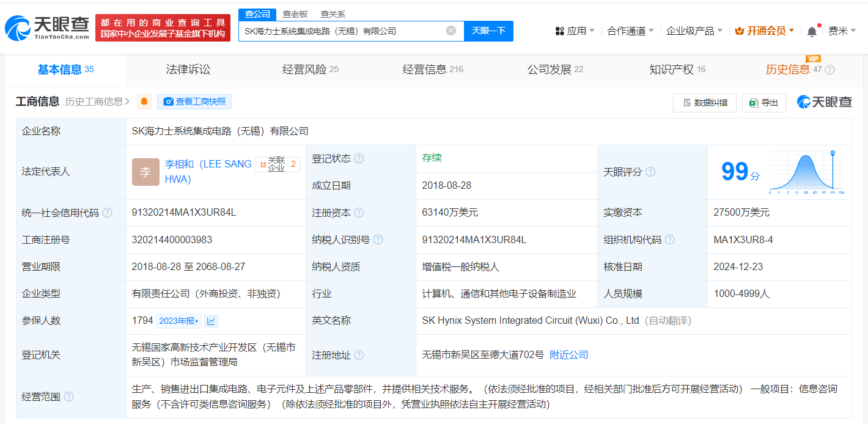Open help icon beside 天眼评分
The width and height of the screenshot is (868, 424).
pos(650,172)
